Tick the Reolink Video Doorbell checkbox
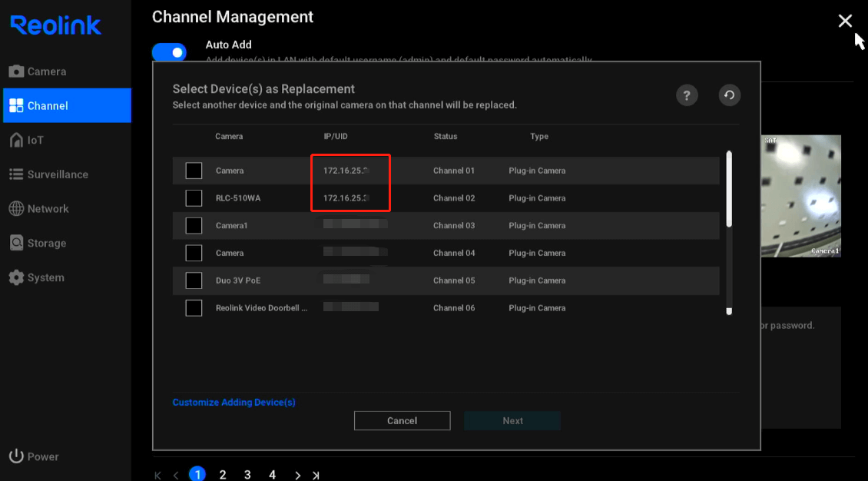This screenshot has width=868, height=481. [194, 308]
